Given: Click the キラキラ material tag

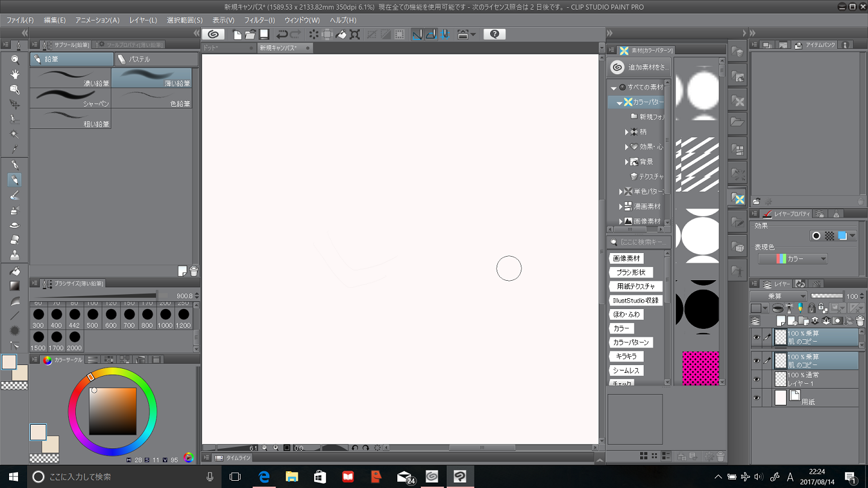Looking at the screenshot, I should 626,357.
